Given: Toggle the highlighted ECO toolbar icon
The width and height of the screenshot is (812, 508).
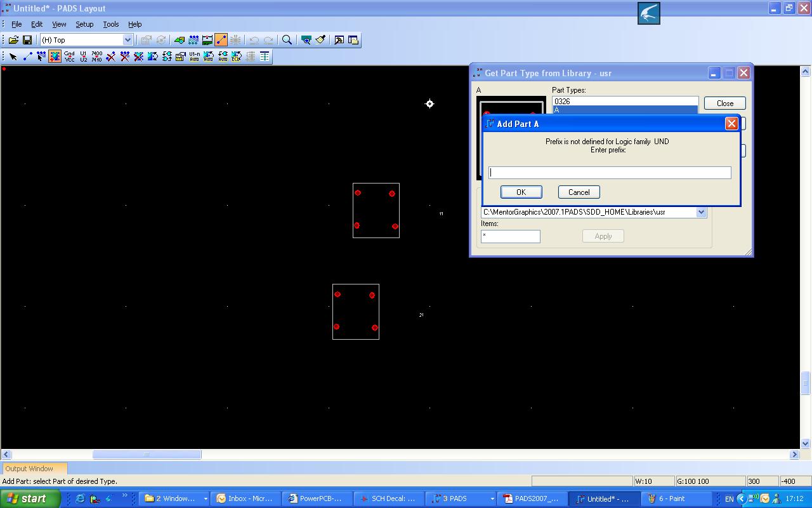Looking at the screenshot, I should tap(221, 40).
